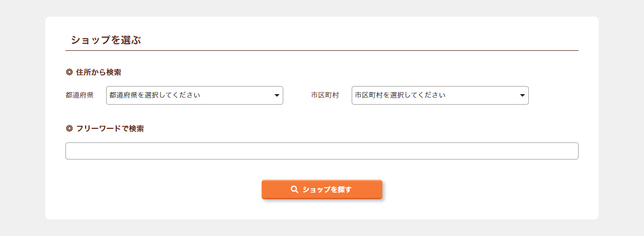Click the magnifying glass icon in search button
644x236 pixels.
click(294, 190)
